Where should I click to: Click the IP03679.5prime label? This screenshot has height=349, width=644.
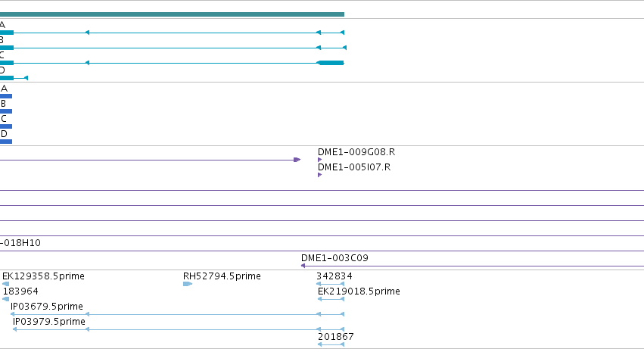click(x=47, y=307)
